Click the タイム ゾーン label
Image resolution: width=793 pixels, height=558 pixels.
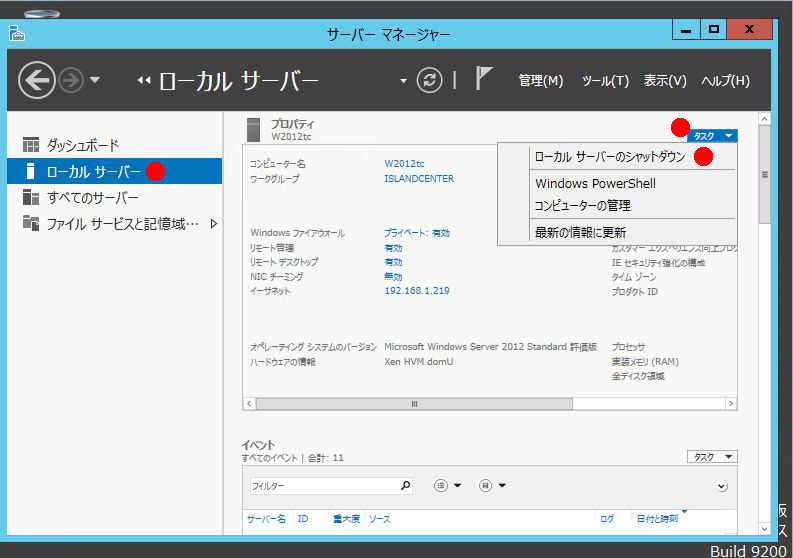point(634,277)
